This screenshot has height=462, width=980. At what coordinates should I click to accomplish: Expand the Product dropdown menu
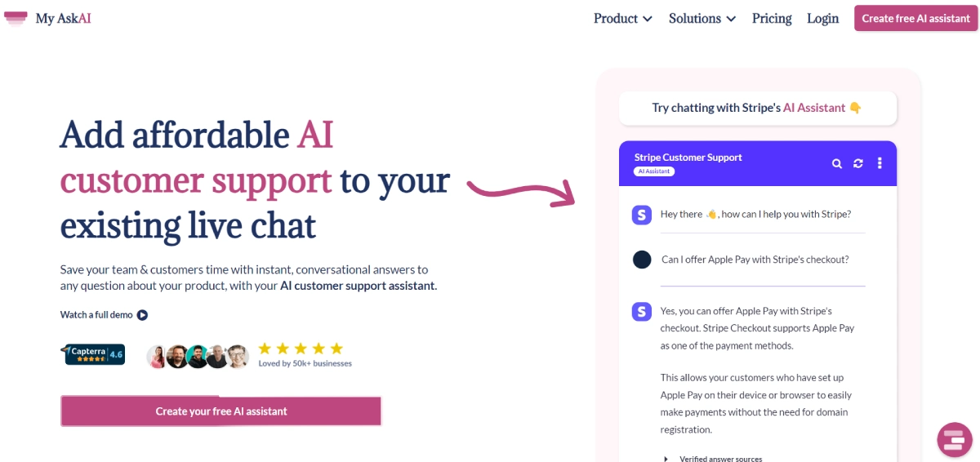622,19
